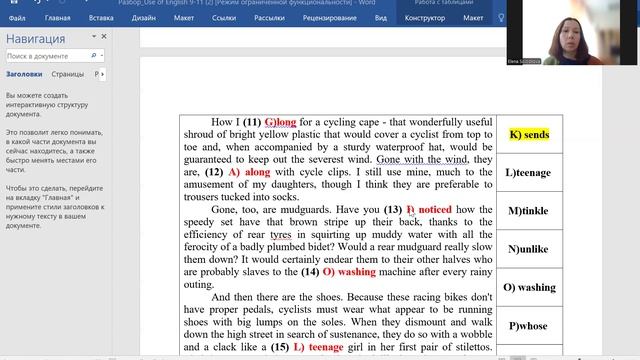Open the Вставка ribbon tab
This screenshot has width=640, height=360.
click(101, 18)
